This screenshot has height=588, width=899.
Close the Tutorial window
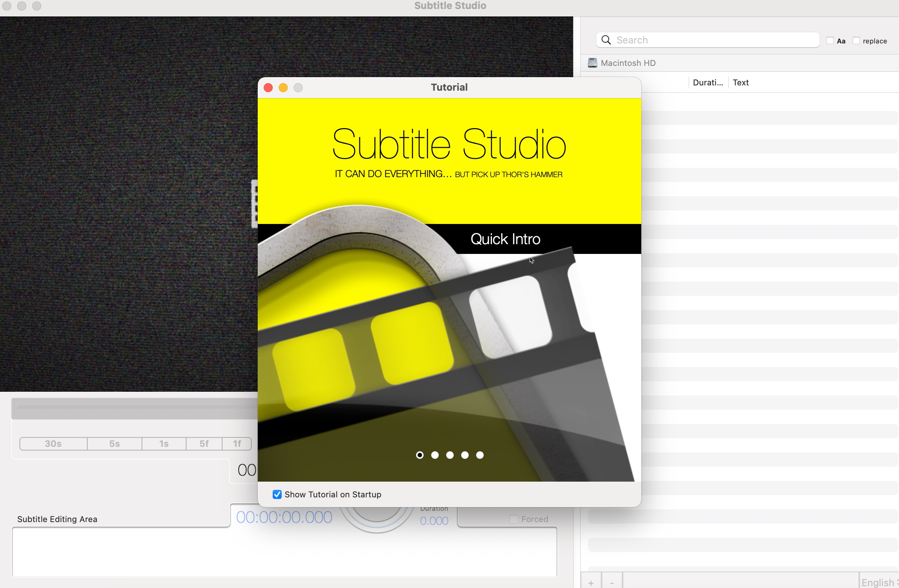coord(268,88)
